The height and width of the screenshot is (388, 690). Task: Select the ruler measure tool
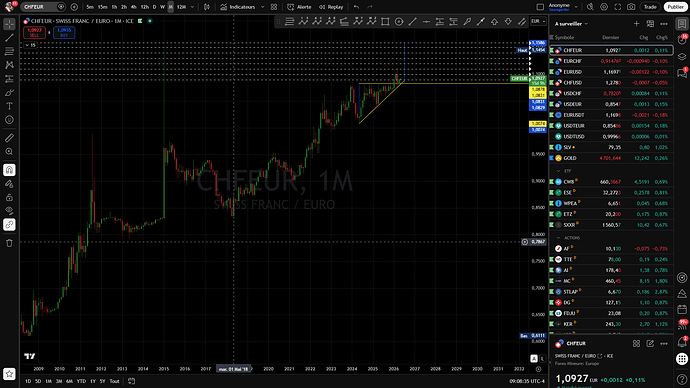tap(9, 138)
